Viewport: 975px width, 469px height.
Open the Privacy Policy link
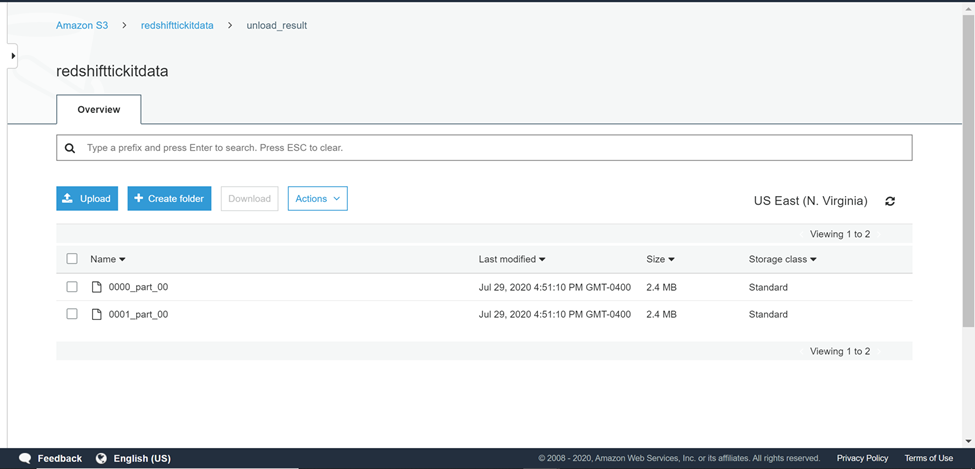pos(862,458)
